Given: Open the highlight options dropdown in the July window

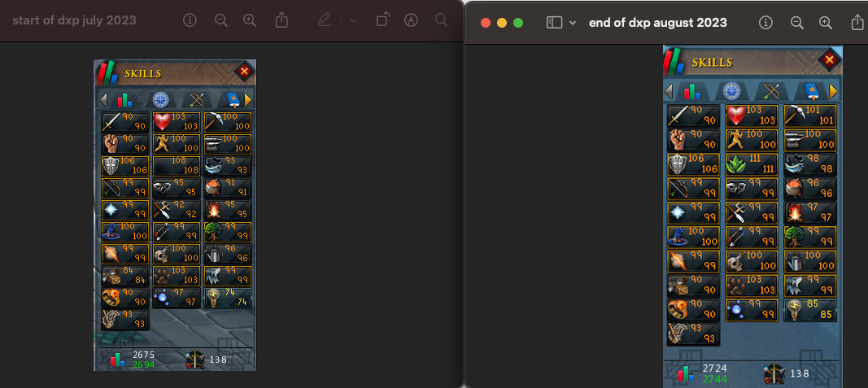Looking at the screenshot, I should point(351,20).
